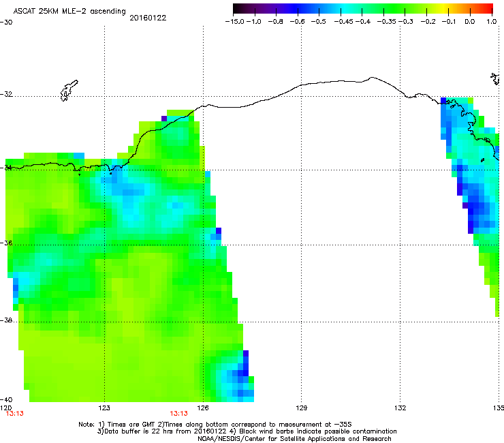Select the -38 latitude axis label

[6, 320]
